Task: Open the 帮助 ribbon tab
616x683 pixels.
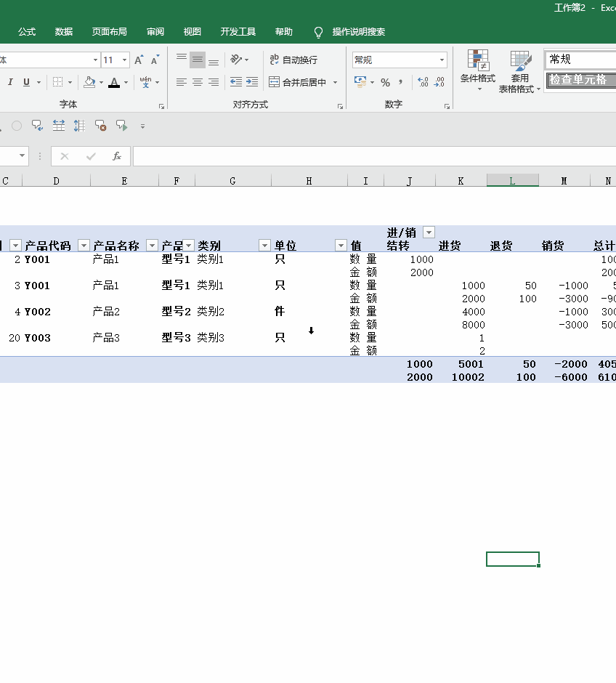Action: point(284,32)
